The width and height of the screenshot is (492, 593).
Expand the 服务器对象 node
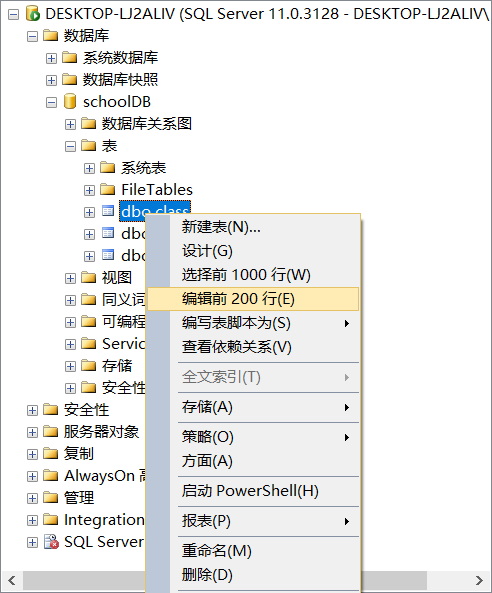pos(33,433)
